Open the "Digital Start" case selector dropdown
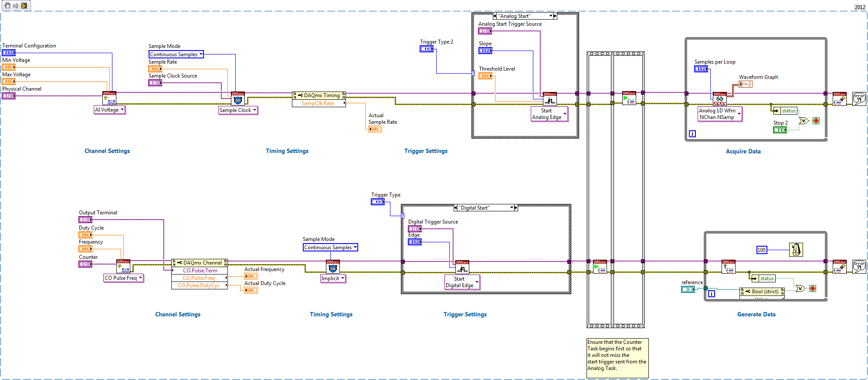Viewport: 868px width, 380px height. pyautogui.click(x=512, y=208)
